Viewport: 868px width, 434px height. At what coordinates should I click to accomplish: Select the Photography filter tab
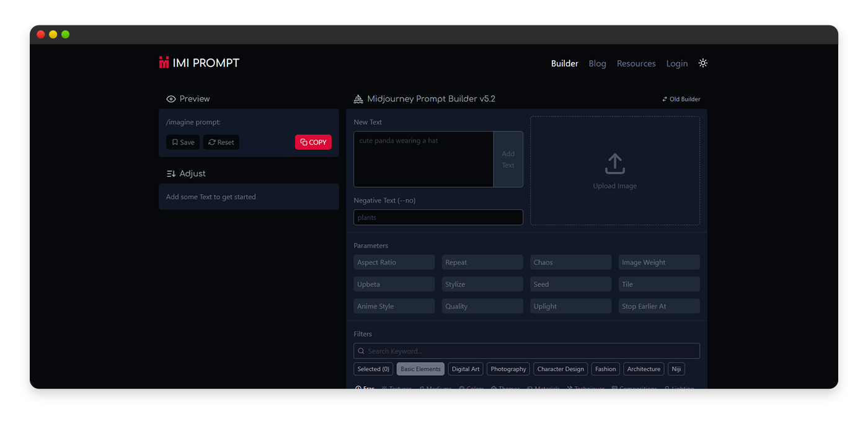(x=508, y=369)
